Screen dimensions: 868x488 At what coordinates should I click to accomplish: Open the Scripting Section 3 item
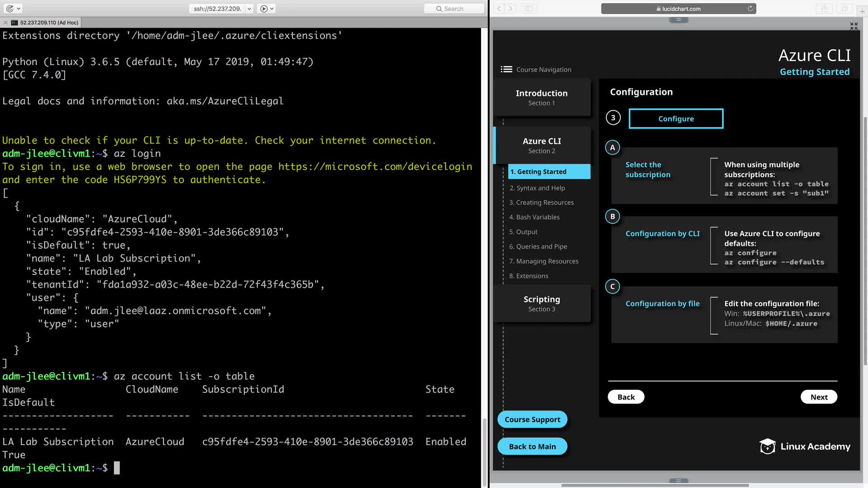click(x=542, y=304)
